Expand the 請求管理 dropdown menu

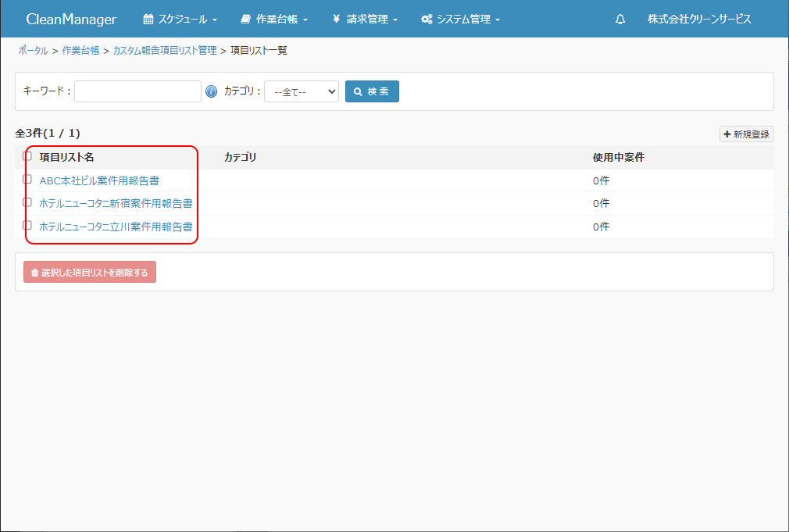365,20
